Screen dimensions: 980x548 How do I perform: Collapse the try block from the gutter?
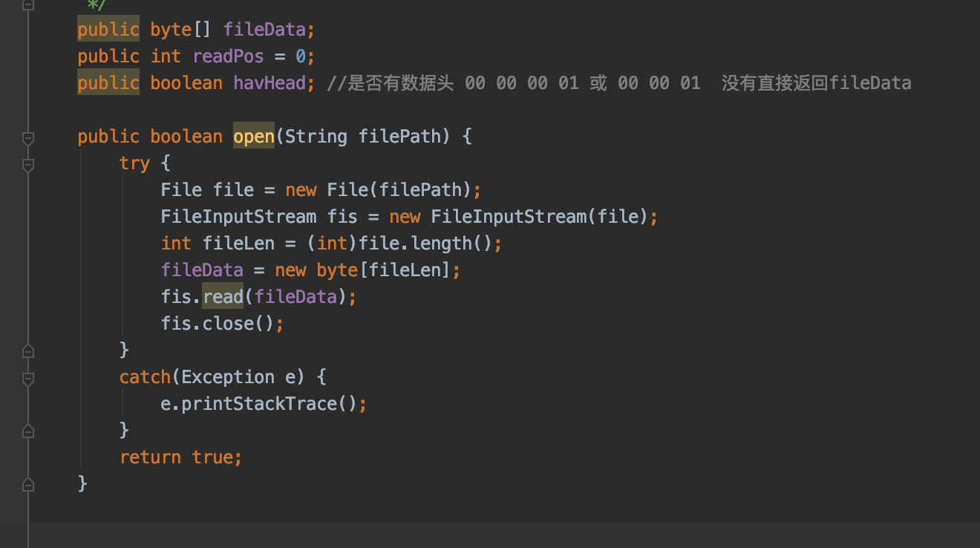point(27,165)
